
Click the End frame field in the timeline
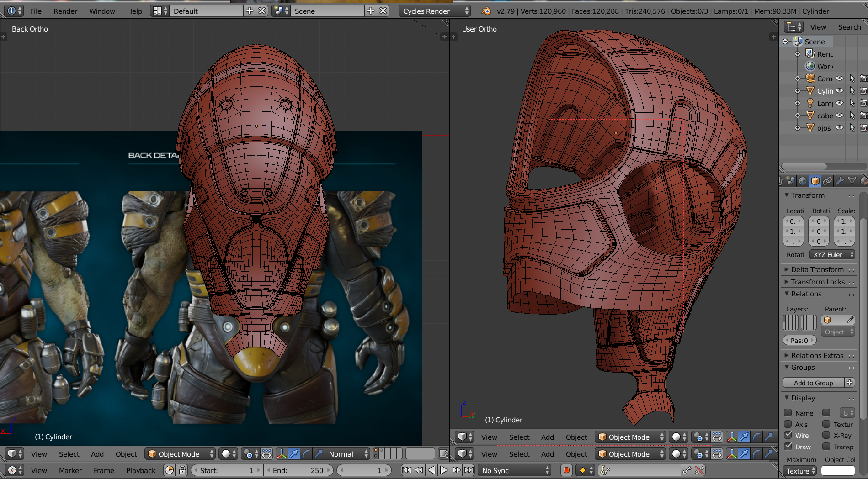pyautogui.click(x=298, y=470)
